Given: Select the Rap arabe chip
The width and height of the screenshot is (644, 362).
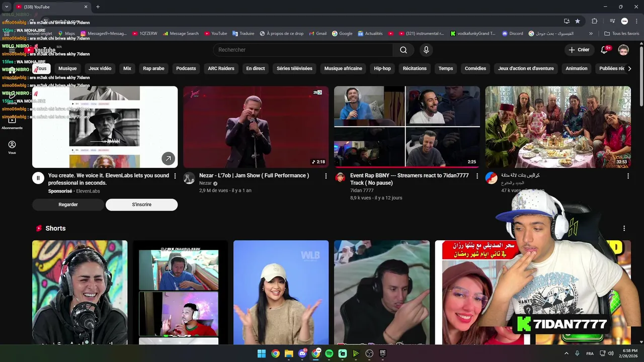Looking at the screenshot, I should click(153, 68).
